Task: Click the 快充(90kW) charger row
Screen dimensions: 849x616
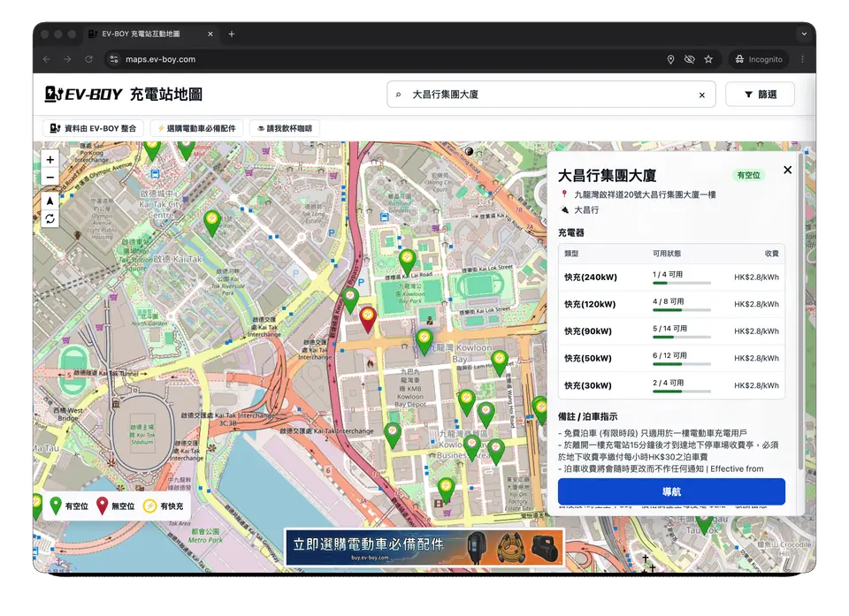Action: pos(671,331)
